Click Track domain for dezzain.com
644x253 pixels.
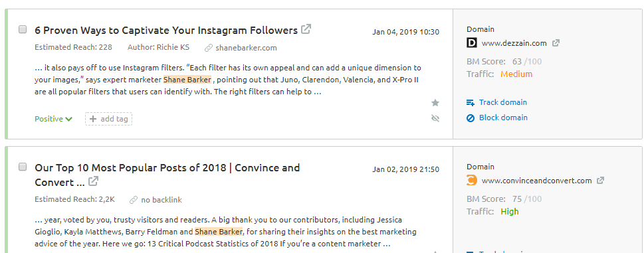tap(496, 102)
